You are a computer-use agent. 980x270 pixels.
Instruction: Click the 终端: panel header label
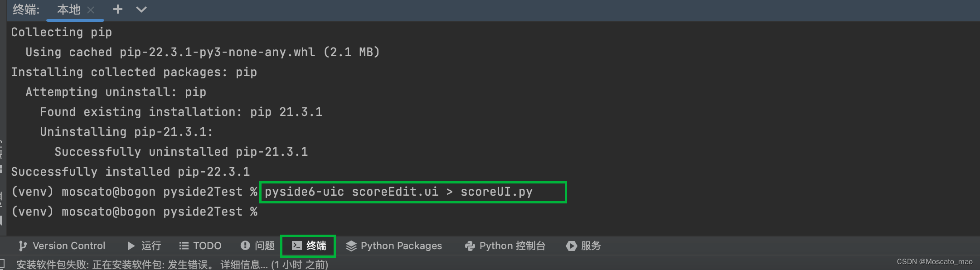pyautogui.click(x=25, y=9)
